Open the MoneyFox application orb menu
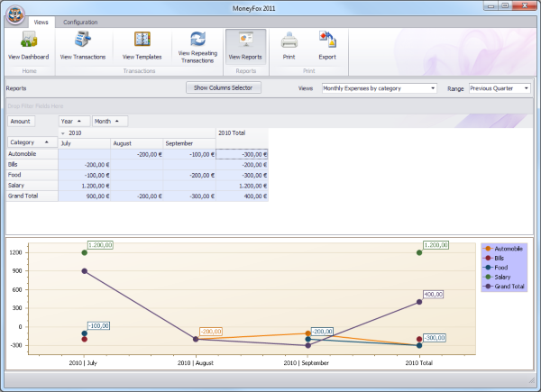 [x=15, y=14]
